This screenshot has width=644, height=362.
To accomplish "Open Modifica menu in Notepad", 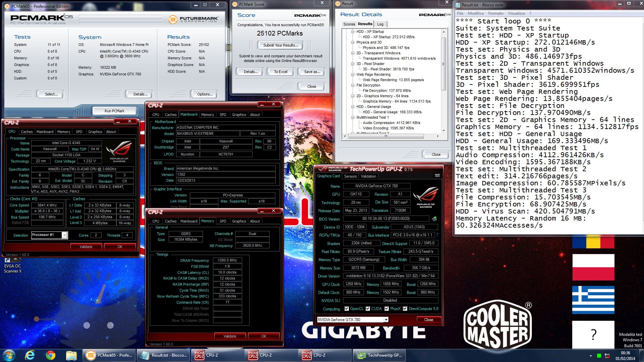I will click(476, 13).
